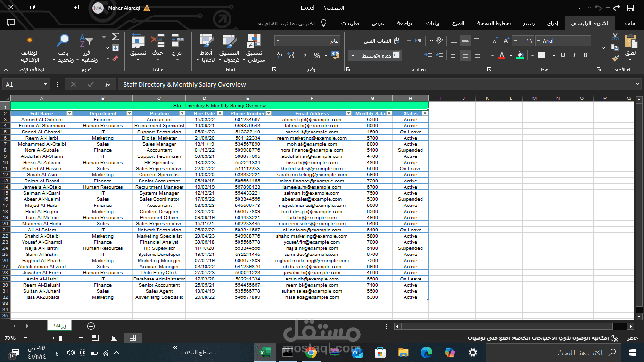Switch to the بيانات (Data) ribbon tab
Image resolution: width=644 pixels, height=362 pixels.
tap(433, 23)
